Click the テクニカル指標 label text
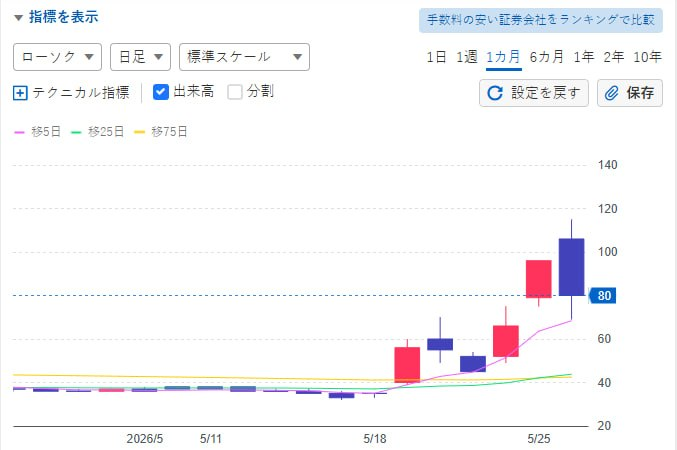This screenshot has height=450, width=677. click(x=81, y=93)
